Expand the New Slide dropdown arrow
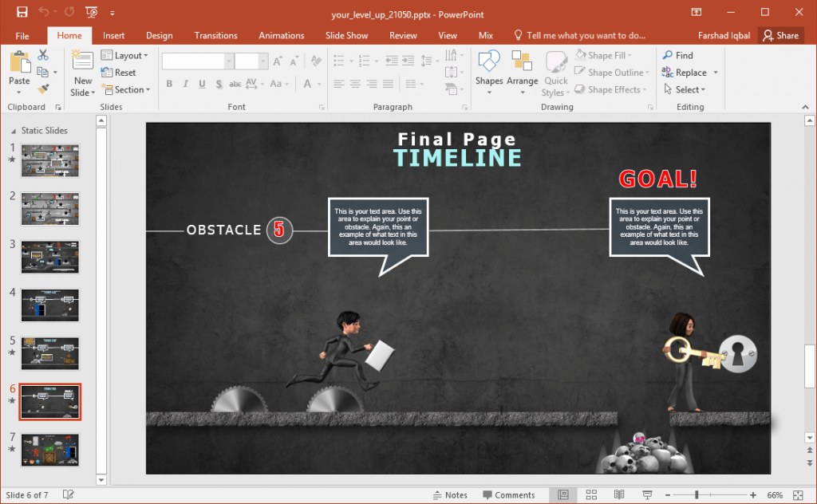 click(x=82, y=92)
